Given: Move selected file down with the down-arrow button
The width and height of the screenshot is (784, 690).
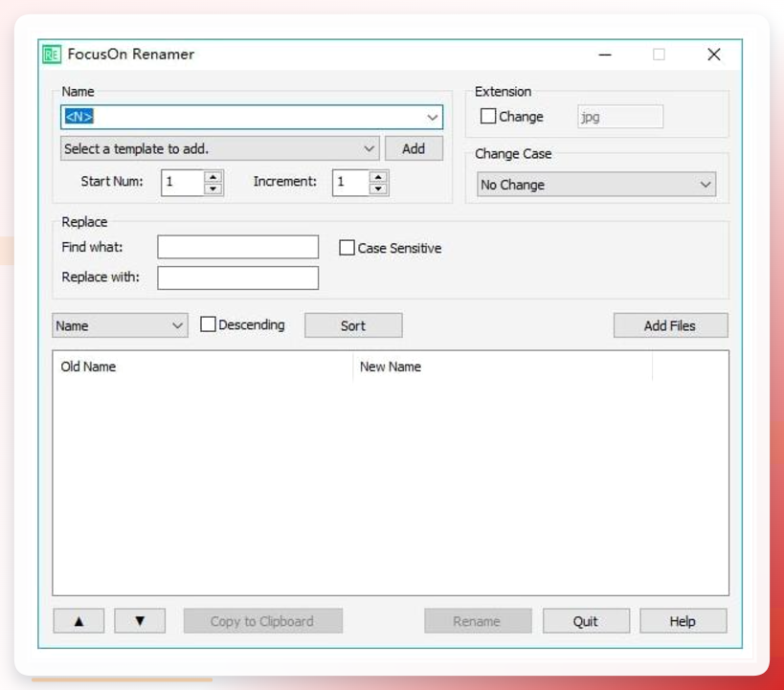Looking at the screenshot, I should 140,621.
